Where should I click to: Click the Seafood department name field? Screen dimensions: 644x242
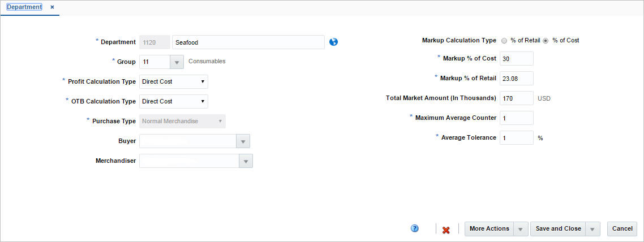point(248,42)
